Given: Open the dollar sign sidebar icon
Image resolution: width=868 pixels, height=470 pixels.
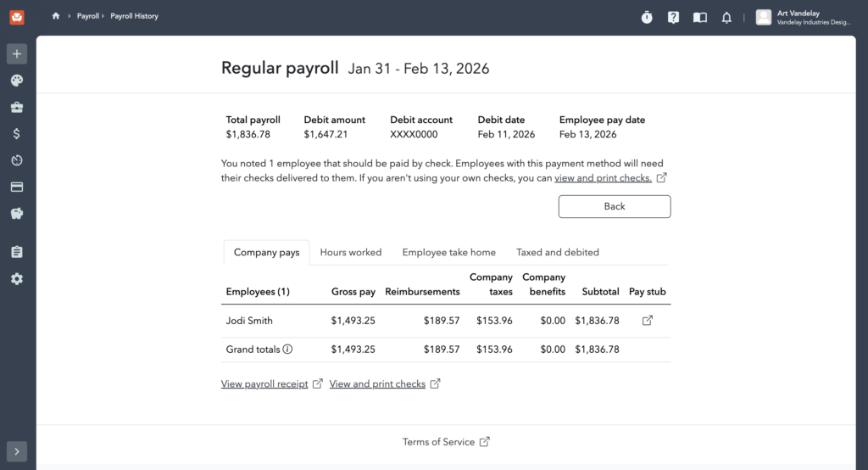Looking at the screenshot, I should click(x=17, y=133).
